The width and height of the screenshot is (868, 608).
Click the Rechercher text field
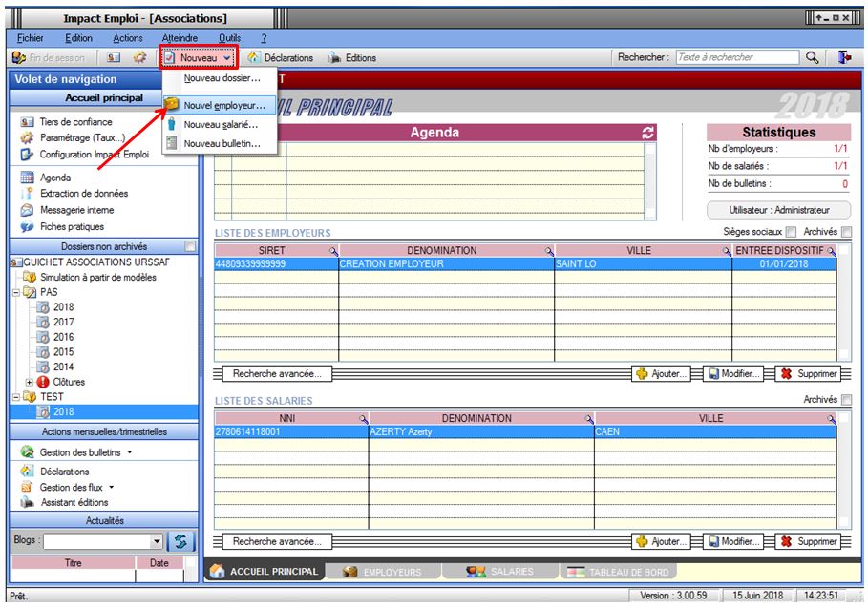tap(737, 57)
